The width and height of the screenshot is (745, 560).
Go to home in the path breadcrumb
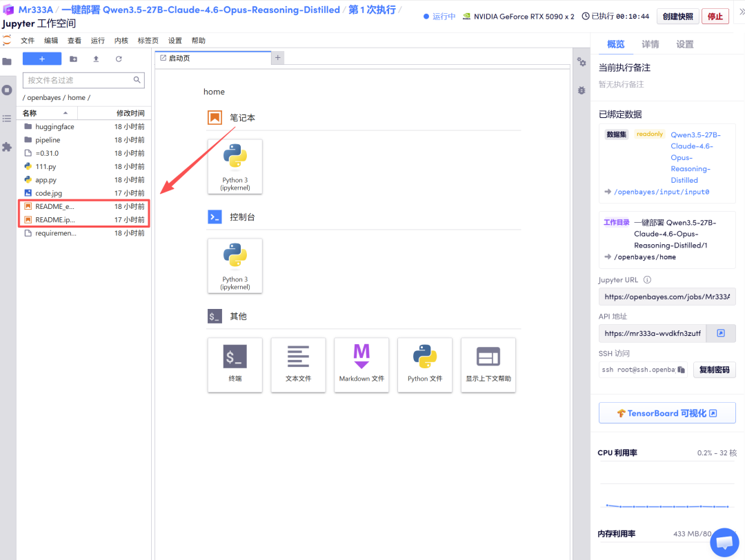click(x=76, y=97)
